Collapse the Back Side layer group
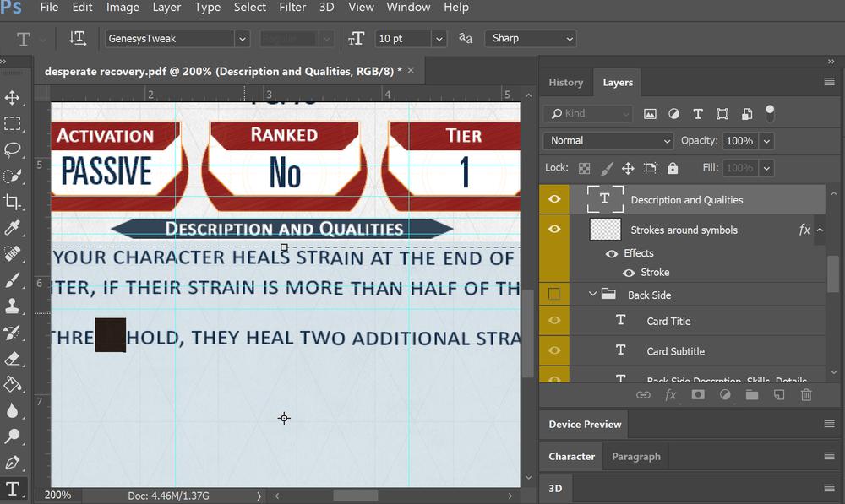Screen dimensions: 845x504 point(593,295)
